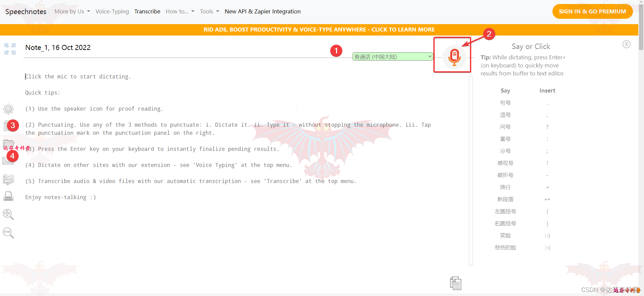Click SIGN IN & GO PREMIUM button
The image size is (644, 296).
pos(592,11)
